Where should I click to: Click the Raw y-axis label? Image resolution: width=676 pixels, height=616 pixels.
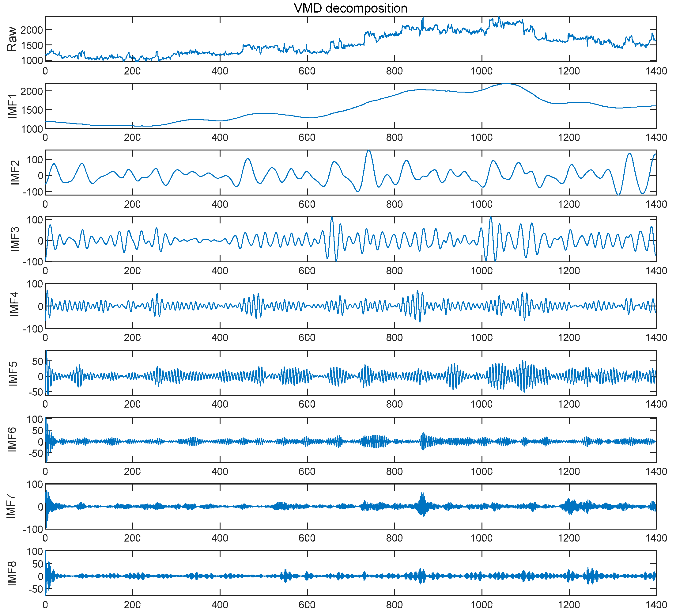12,39
